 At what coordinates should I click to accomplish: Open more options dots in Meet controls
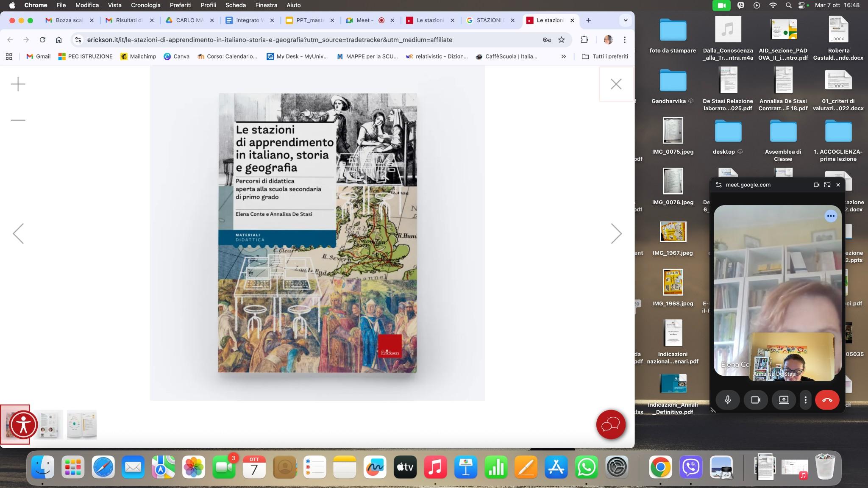(x=806, y=400)
